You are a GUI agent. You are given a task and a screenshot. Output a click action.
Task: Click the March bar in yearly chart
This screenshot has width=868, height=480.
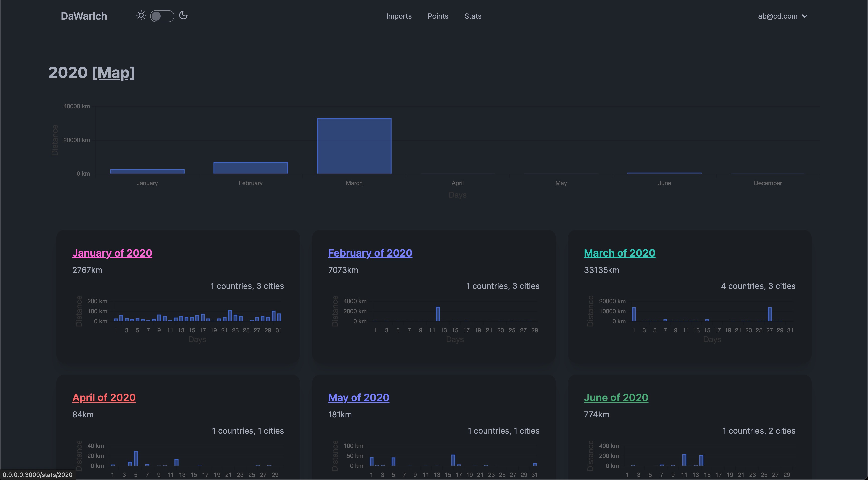[354, 146]
